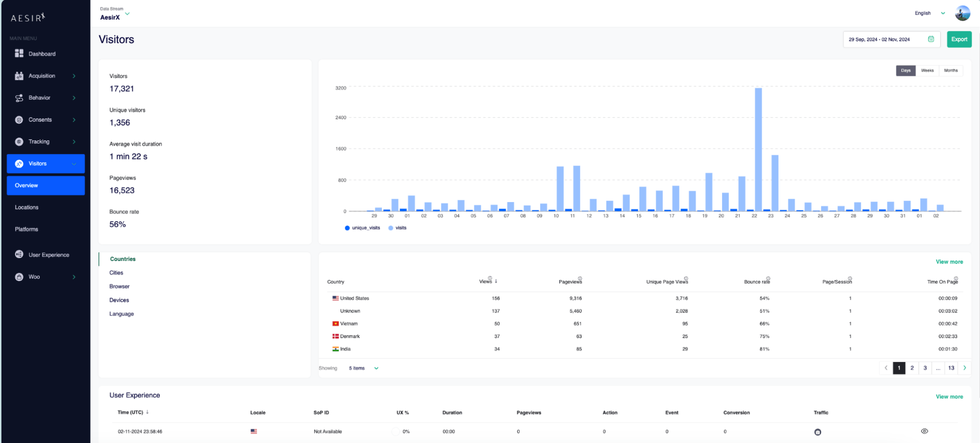The width and height of the screenshot is (980, 443).
Task: Click the Consents shield icon
Action: 19,119
